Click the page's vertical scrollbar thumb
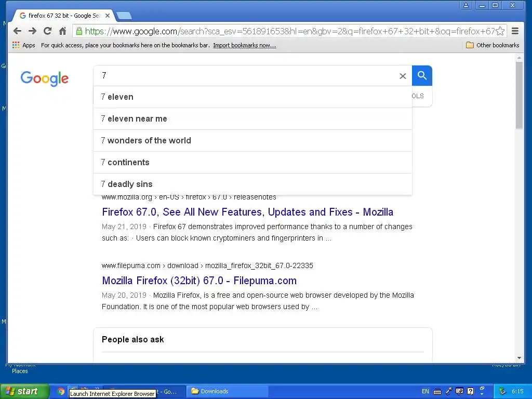This screenshot has height=399, width=532. [x=519, y=96]
